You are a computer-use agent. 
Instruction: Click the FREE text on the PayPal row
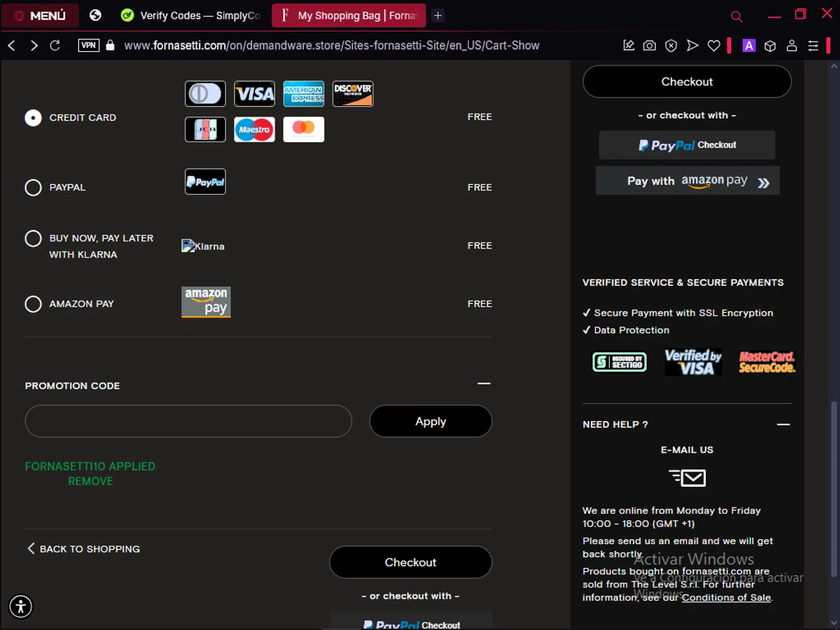[480, 188]
